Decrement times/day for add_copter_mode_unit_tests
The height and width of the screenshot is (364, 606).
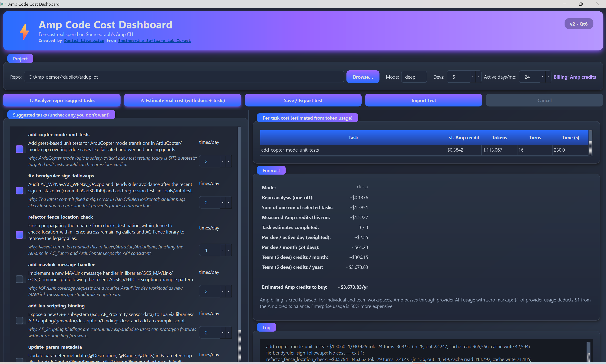228,162
